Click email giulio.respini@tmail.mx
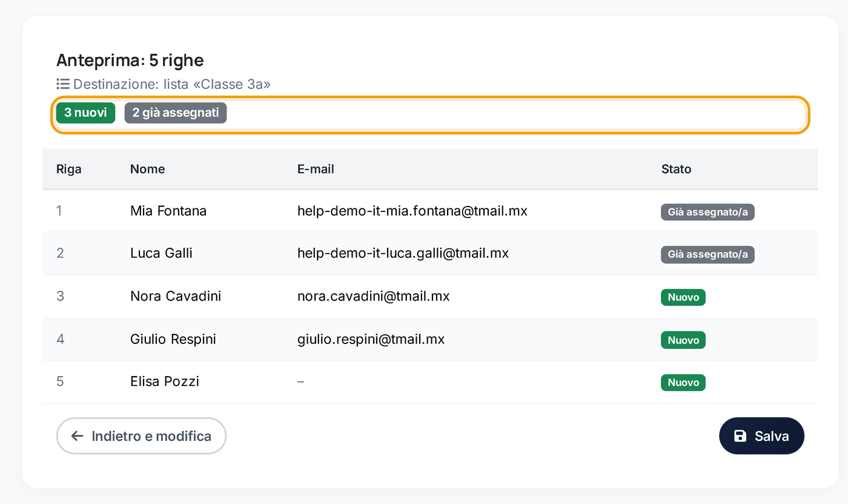Screen dimensions: 848x504 [x=371, y=339]
